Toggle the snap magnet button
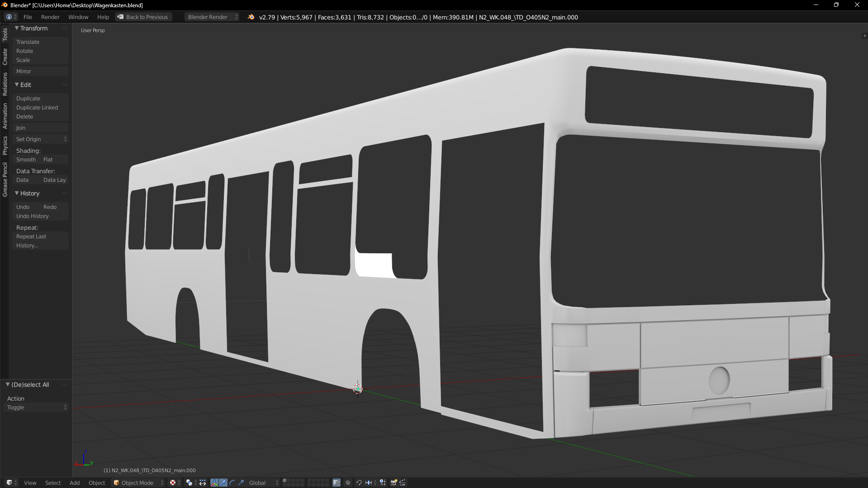The image size is (868, 488). (359, 483)
